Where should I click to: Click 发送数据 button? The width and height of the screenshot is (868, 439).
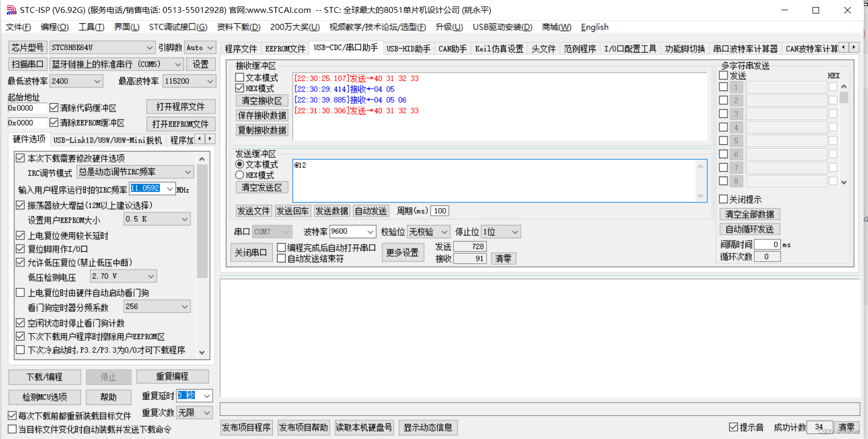pos(331,211)
